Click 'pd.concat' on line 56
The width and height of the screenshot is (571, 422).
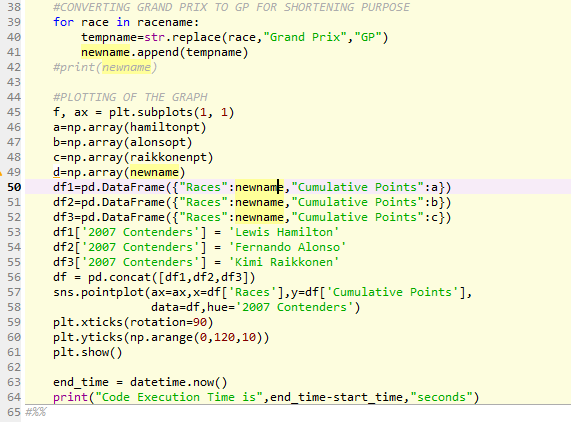[x=119, y=277]
